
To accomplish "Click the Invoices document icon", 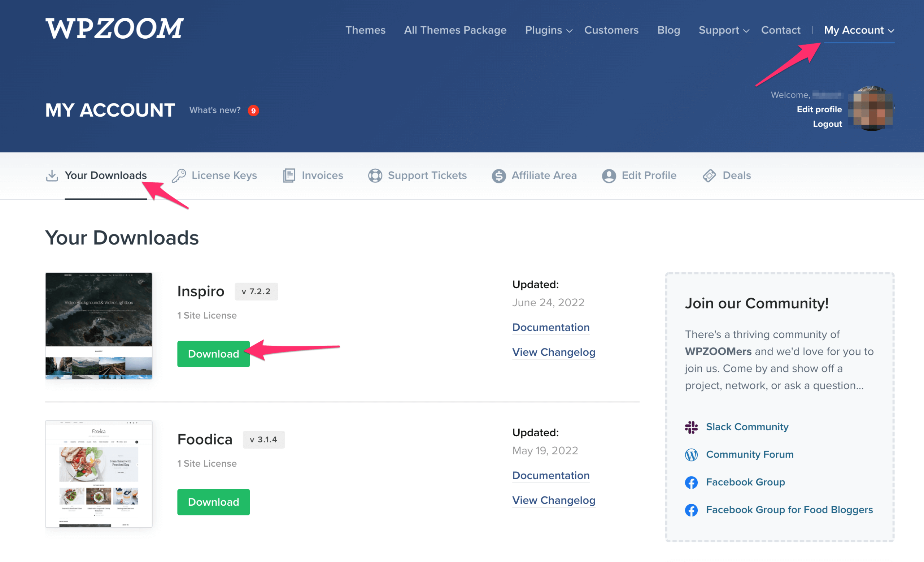I will click(x=289, y=176).
